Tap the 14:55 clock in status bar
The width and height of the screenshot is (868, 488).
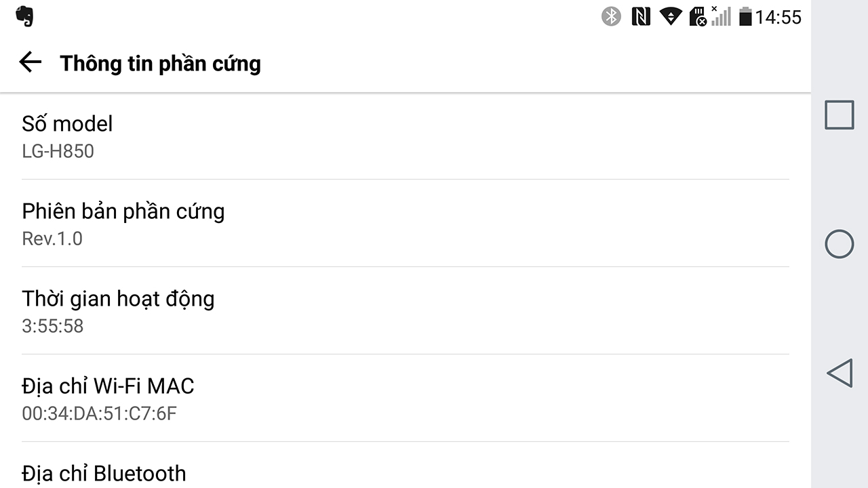tap(778, 17)
